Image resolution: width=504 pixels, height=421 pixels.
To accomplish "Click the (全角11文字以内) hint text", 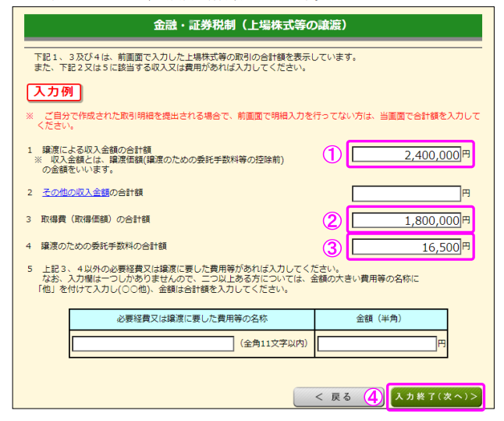I will pos(274,344).
